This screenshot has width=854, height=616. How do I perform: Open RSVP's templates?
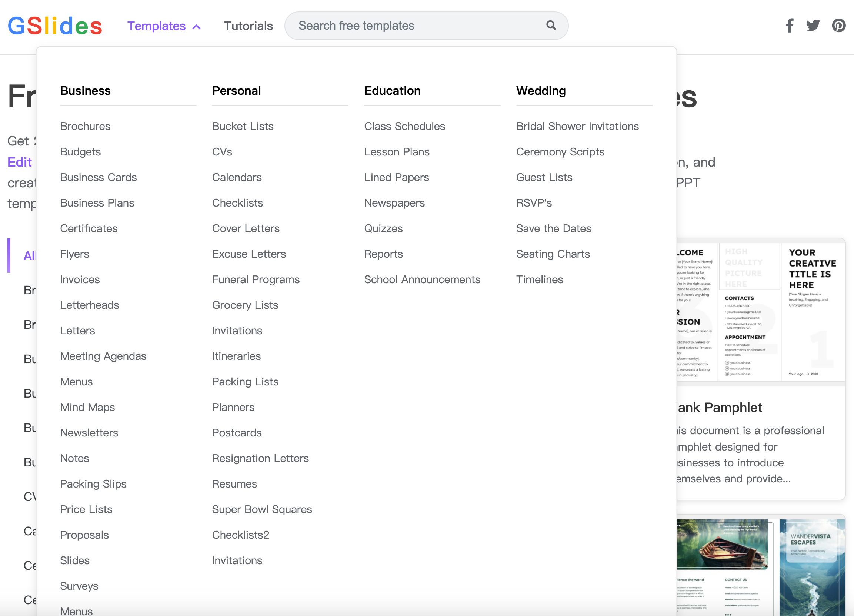click(534, 203)
